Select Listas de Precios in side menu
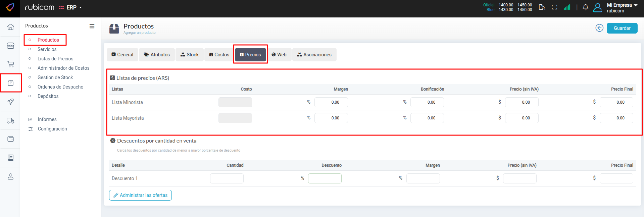 pos(55,59)
